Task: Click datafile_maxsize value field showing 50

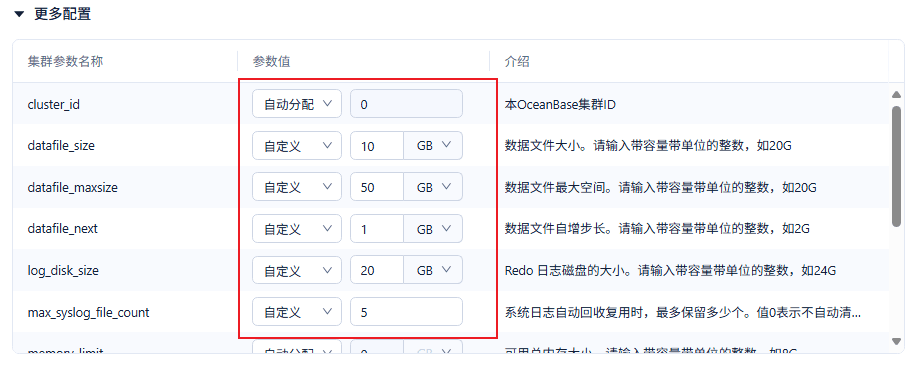Action: click(377, 187)
